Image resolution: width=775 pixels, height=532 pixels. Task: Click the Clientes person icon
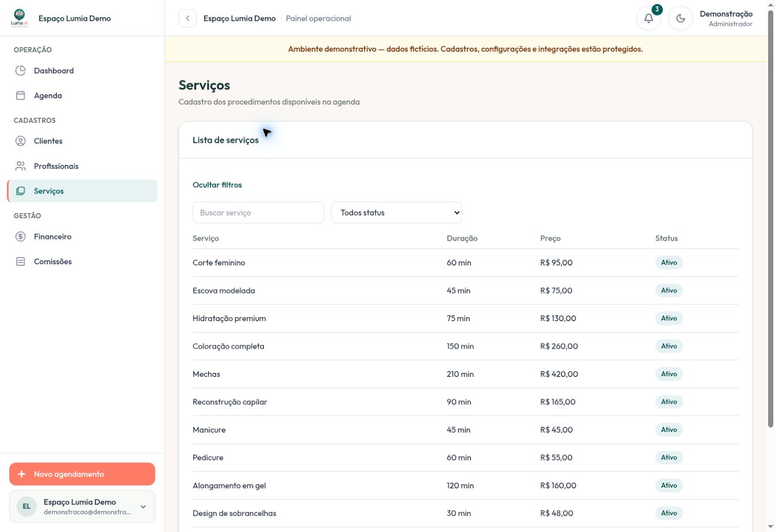pos(21,141)
